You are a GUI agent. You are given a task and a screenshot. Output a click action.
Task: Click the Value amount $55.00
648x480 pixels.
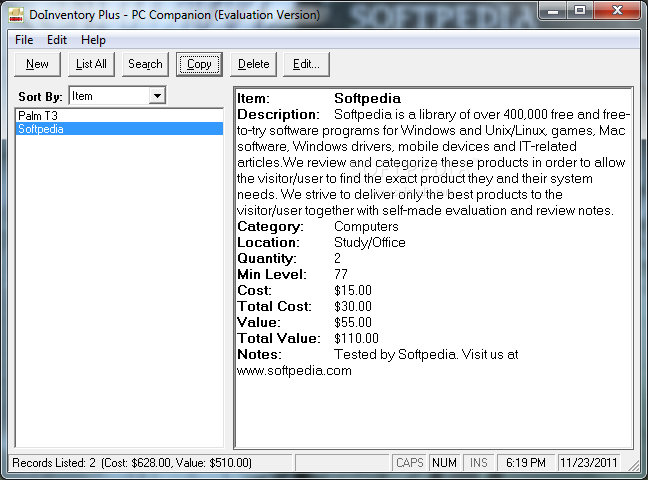353,322
